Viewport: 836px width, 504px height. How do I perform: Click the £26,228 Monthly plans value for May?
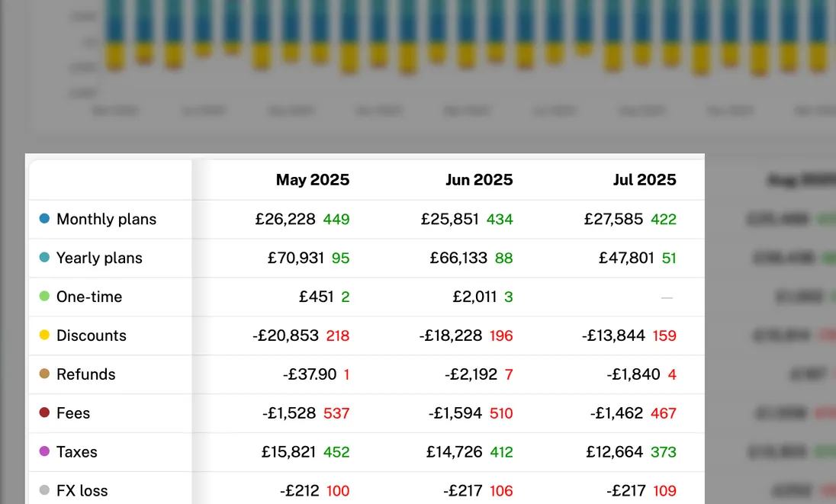click(285, 220)
